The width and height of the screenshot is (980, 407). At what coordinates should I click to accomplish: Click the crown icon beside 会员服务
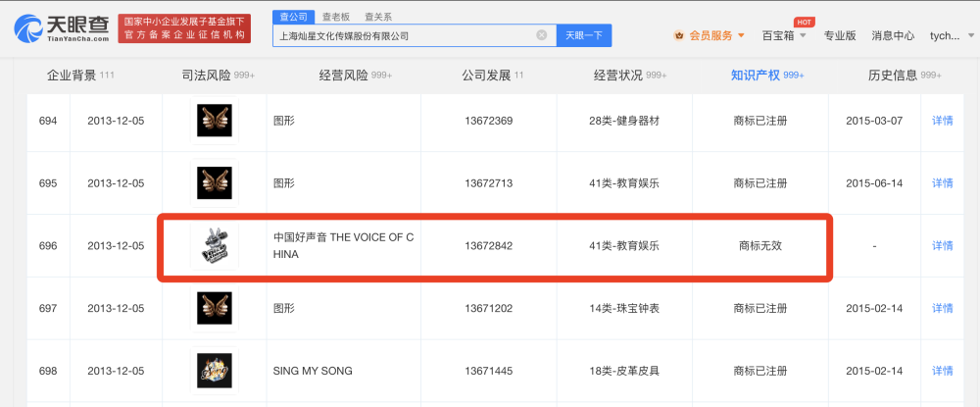pyautogui.click(x=679, y=35)
